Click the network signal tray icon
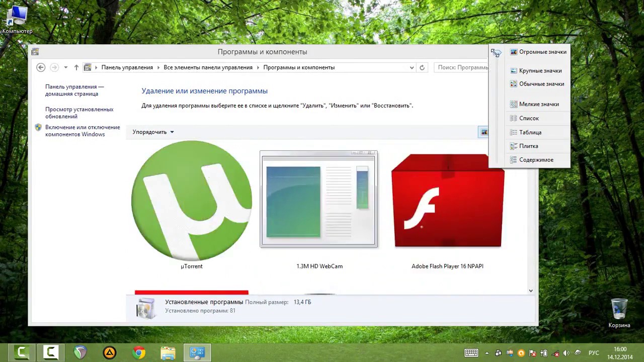Screen dimensions: 644x362 555,353
